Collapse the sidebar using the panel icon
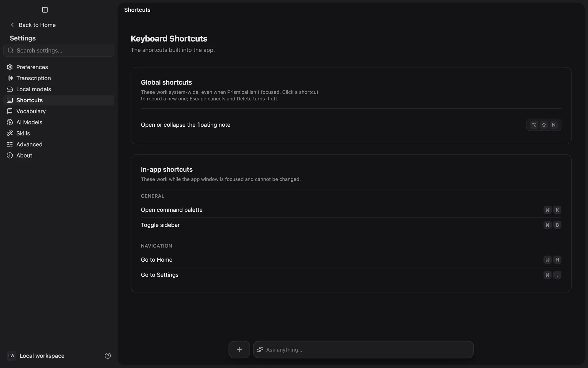The image size is (588, 368). point(45,10)
